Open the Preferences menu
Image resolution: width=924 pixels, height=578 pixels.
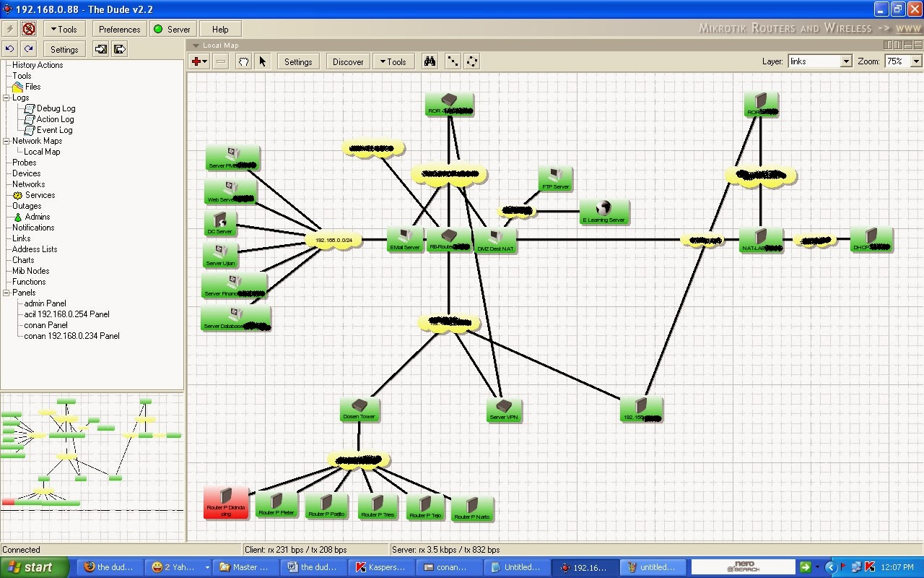(118, 29)
